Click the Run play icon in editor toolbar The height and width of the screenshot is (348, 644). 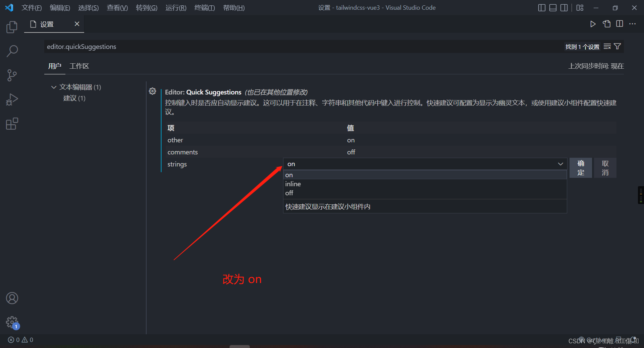pyautogui.click(x=593, y=24)
